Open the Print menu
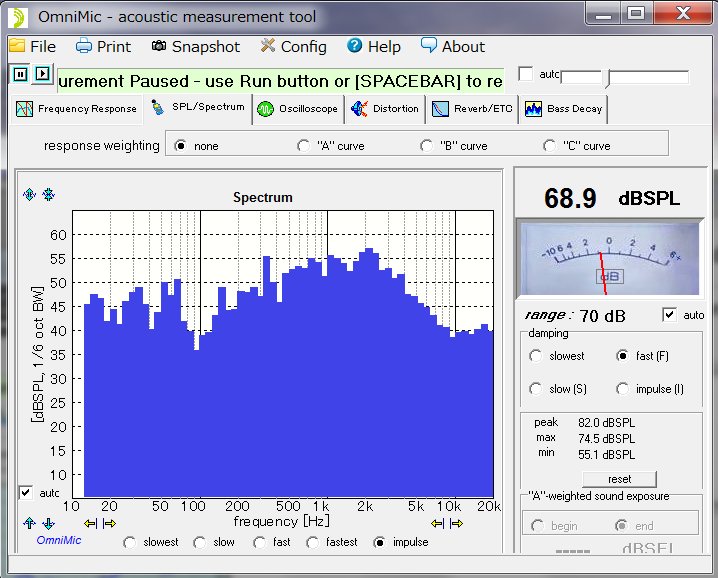718x578 pixels. click(103, 46)
